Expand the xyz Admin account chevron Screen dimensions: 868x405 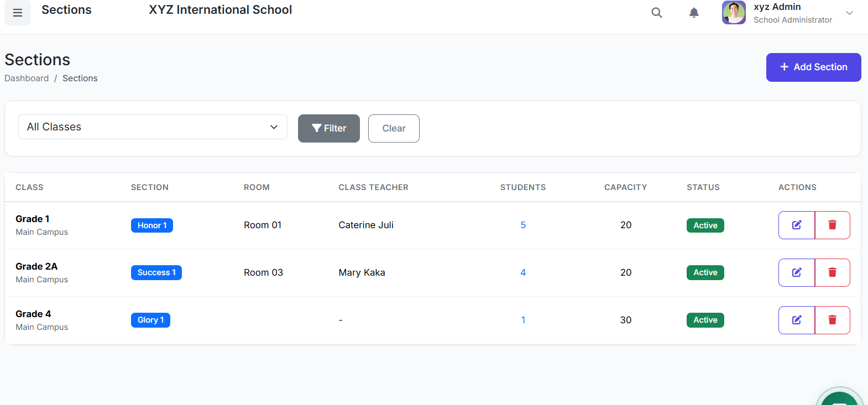849,13
